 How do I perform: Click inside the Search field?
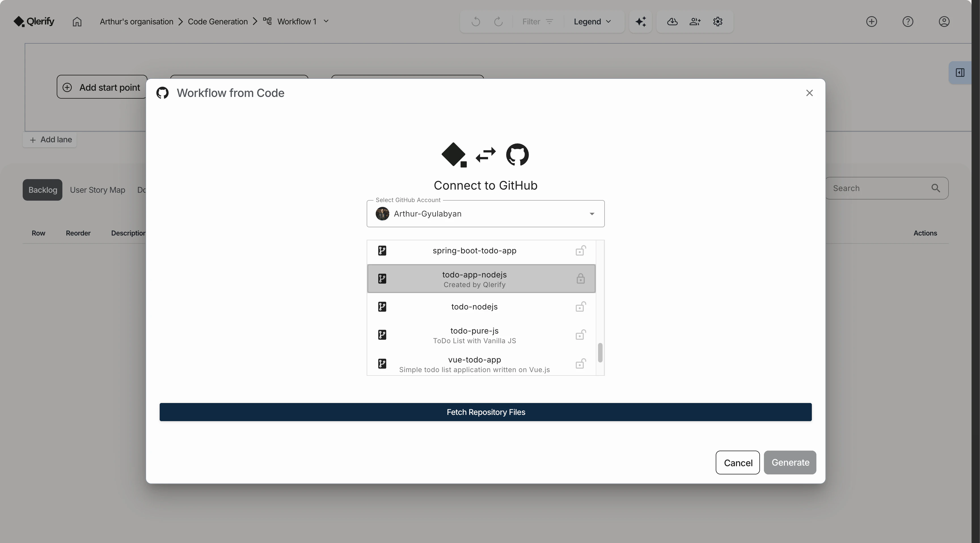tap(879, 188)
